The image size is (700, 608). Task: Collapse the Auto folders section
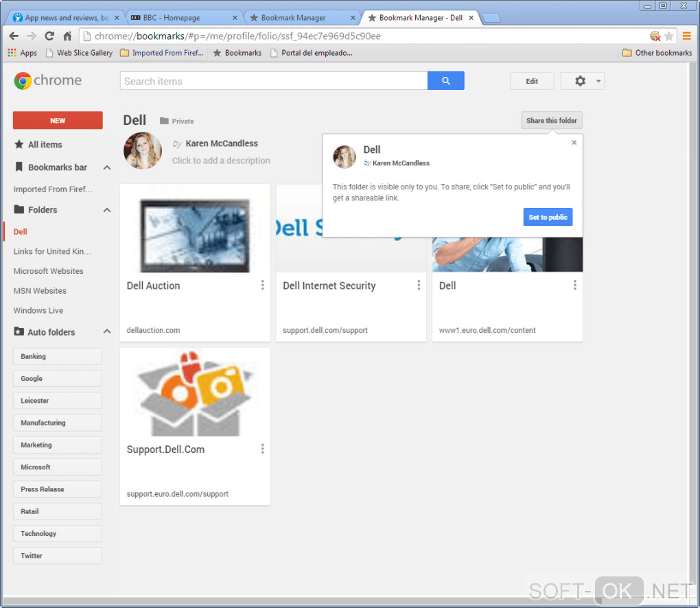click(x=107, y=331)
